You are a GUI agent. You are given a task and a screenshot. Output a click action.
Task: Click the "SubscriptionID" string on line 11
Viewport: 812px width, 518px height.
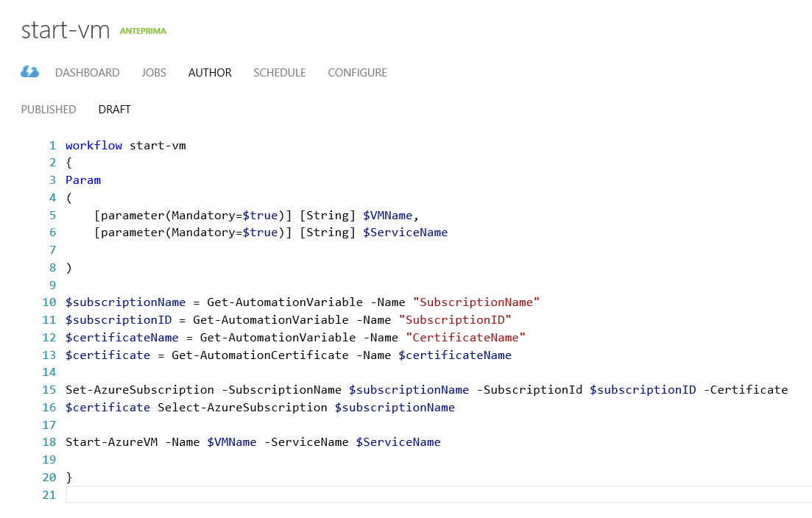(x=455, y=320)
